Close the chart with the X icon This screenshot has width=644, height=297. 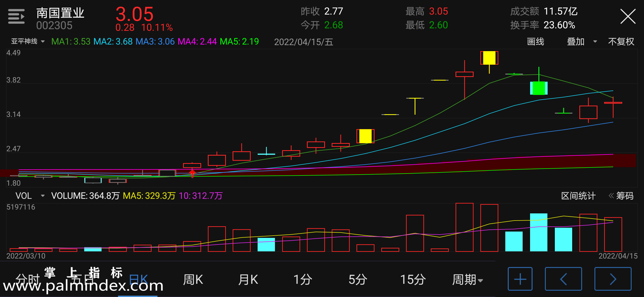628,16
